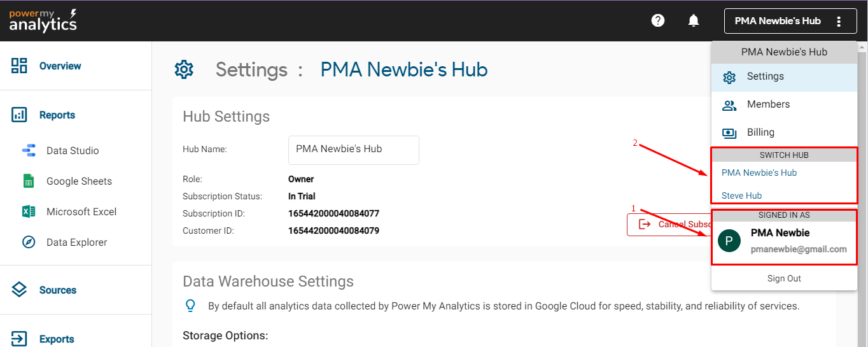
Task: Click the help question mark icon
Action: pos(658,20)
